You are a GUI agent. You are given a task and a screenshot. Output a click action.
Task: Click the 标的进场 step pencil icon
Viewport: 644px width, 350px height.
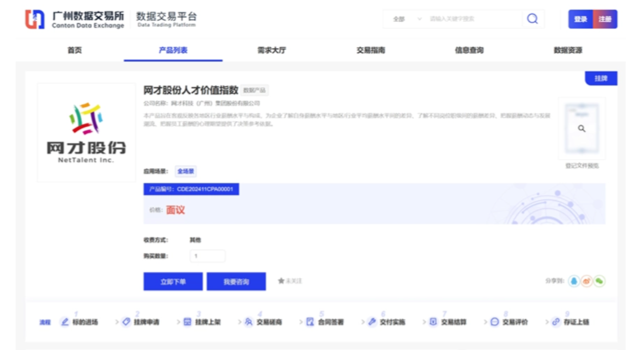(65, 322)
